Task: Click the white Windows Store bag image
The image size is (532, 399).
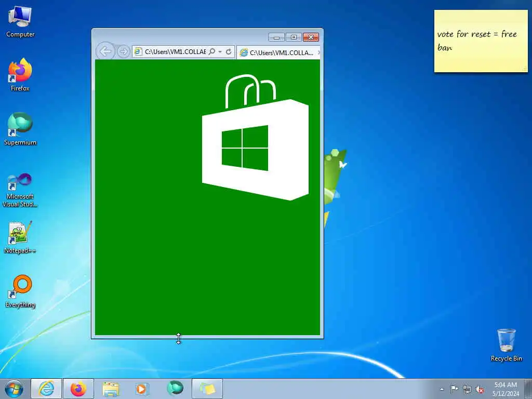Action: (x=255, y=137)
